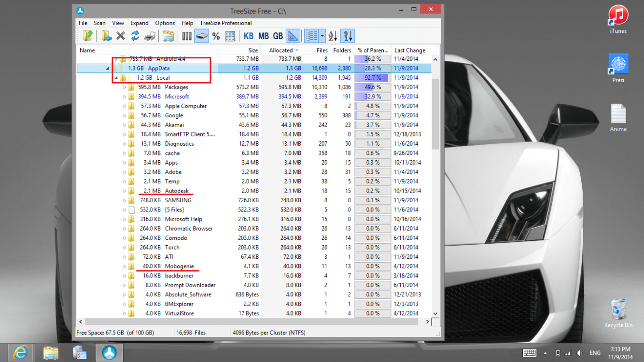Expand the Packages folder

(125, 87)
